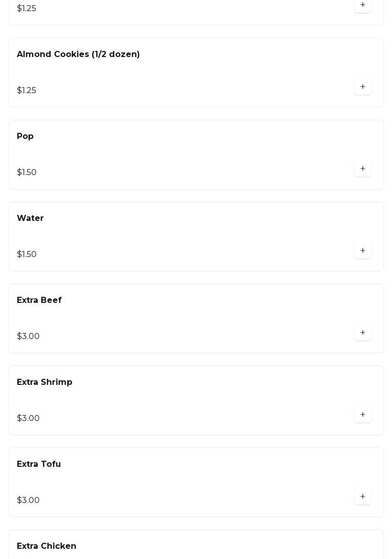Add Extra Tofu with the plus button
The image size is (392, 559).
(362, 497)
